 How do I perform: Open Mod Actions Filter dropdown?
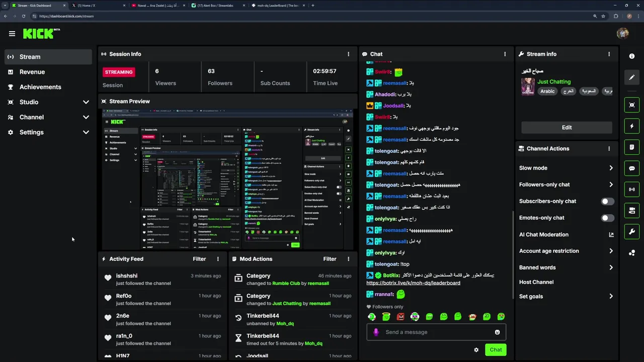pyautogui.click(x=330, y=259)
